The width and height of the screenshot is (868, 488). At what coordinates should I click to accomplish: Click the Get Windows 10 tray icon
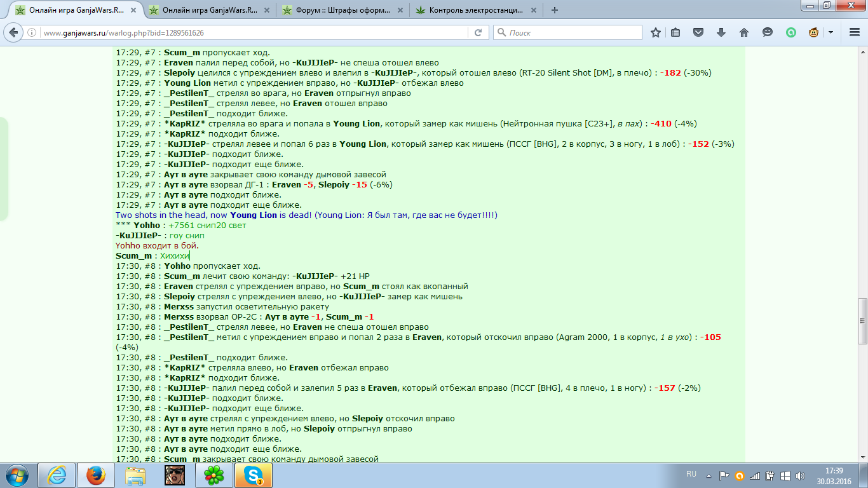(785, 475)
